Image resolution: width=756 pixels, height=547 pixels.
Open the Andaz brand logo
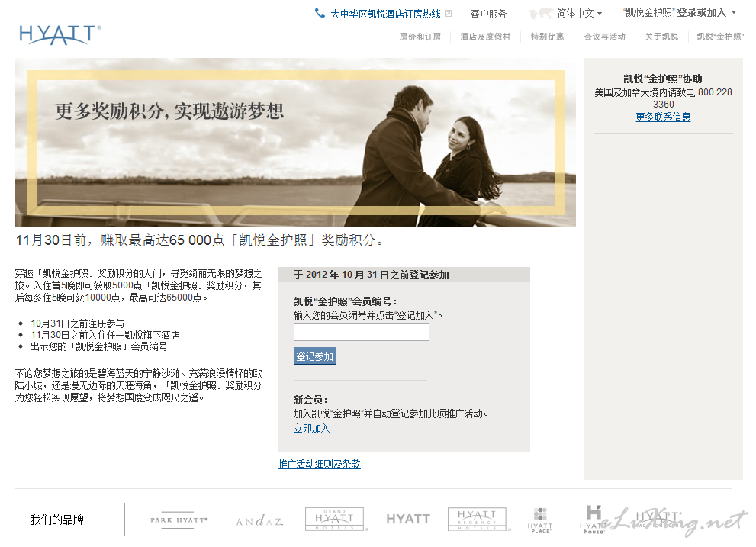pyautogui.click(x=259, y=521)
